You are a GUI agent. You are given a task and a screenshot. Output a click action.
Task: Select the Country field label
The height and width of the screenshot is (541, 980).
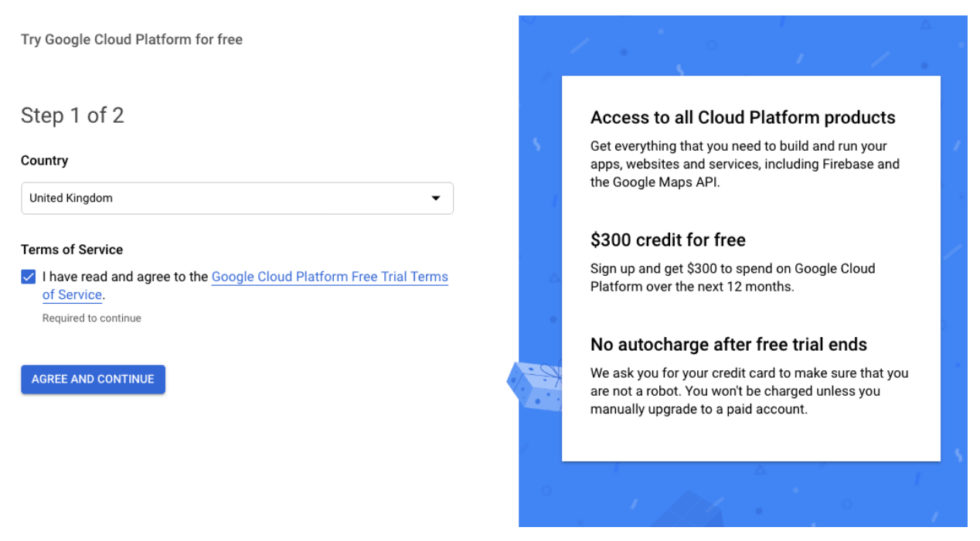point(45,160)
